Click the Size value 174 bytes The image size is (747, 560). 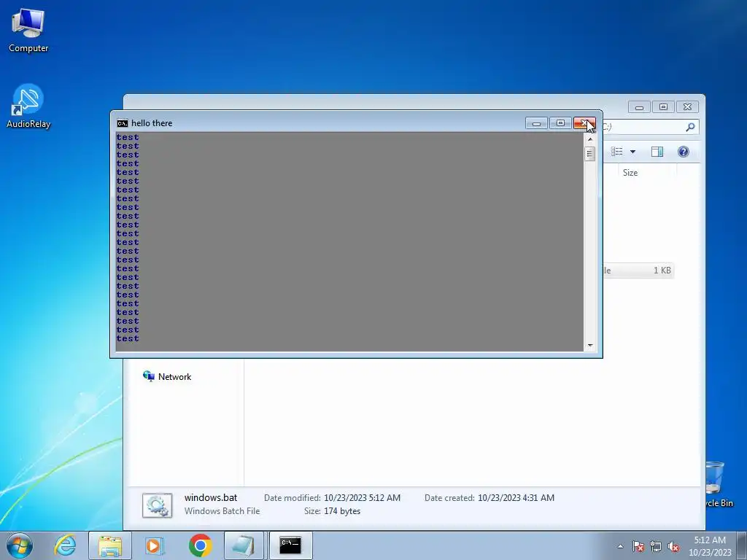point(342,511)
